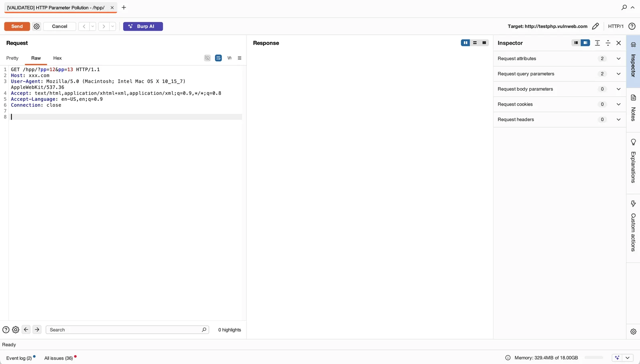Click the request search input field
Screen dimensions: 640x364
(127, 330)
